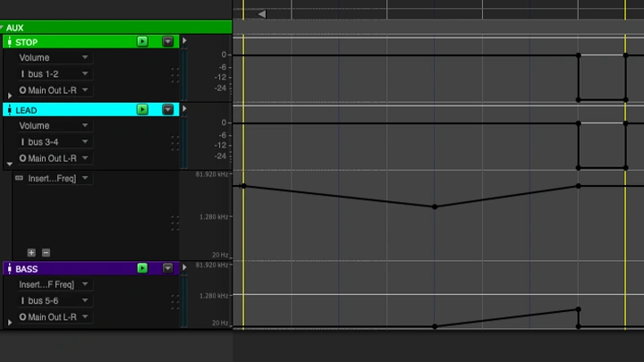Add an automation lane with the plus button
This screenshot has width=644, height=362.
pos(31,253)
